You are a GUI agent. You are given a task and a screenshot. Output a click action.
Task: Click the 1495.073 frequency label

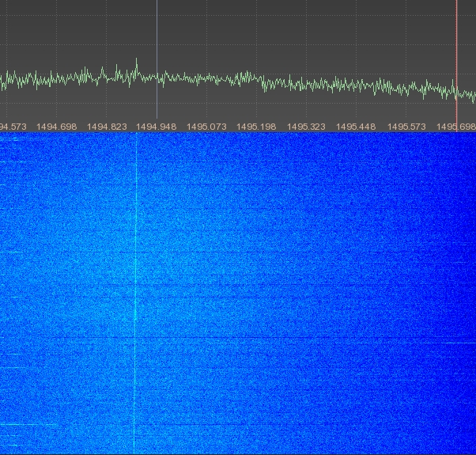tap(206, 127)
